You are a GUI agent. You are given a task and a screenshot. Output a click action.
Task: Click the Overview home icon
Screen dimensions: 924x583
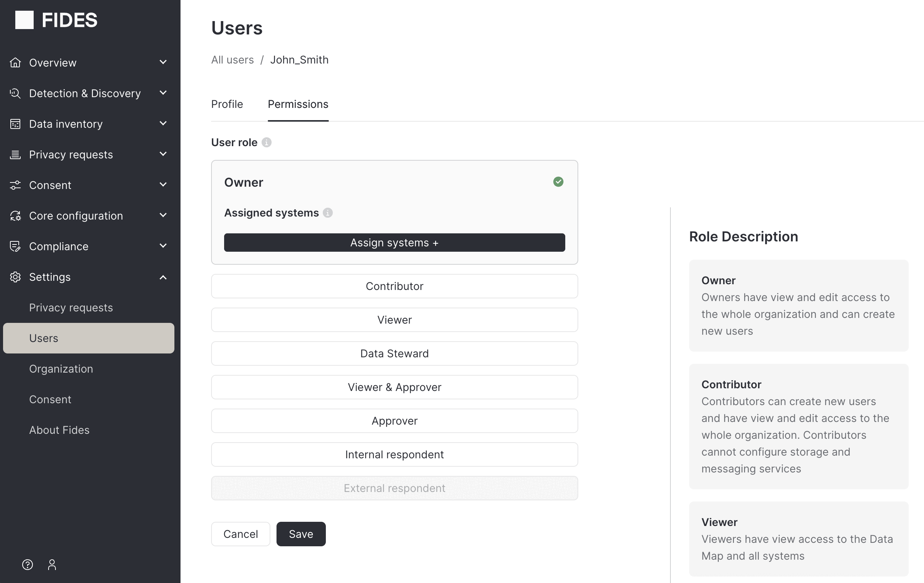(x=15, y=62)
